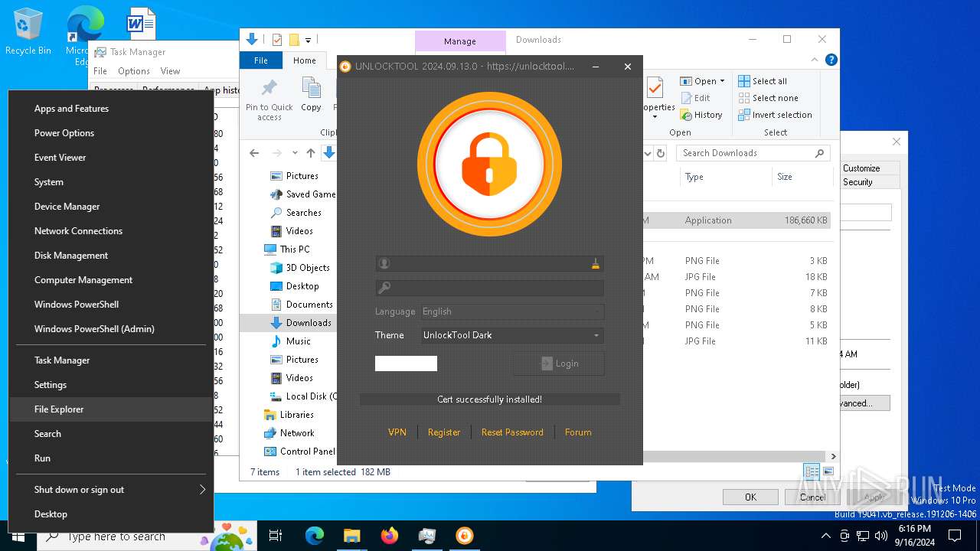The height and width of the screenshot is (551, 980).
Task: Click the Login button in UnlockTool
Action: tap(559, 364)
